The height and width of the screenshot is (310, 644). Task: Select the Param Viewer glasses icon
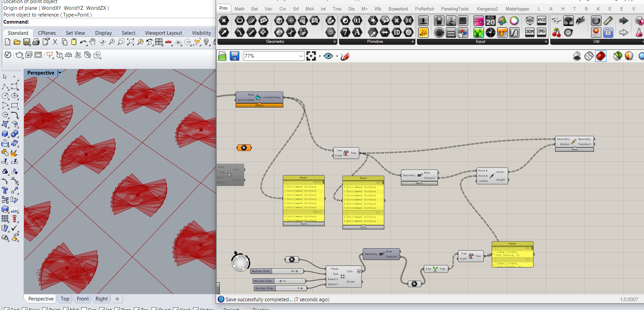[557, 21]
